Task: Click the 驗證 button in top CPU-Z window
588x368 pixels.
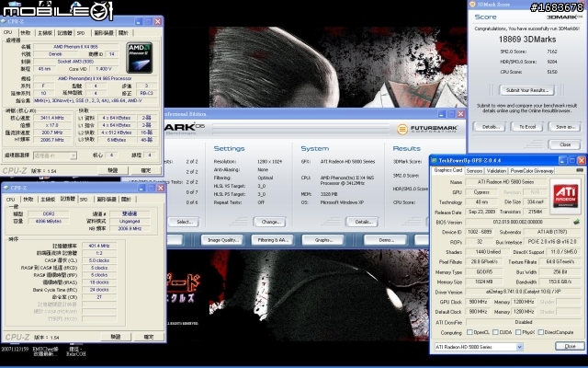Action: tap(112, 170)
